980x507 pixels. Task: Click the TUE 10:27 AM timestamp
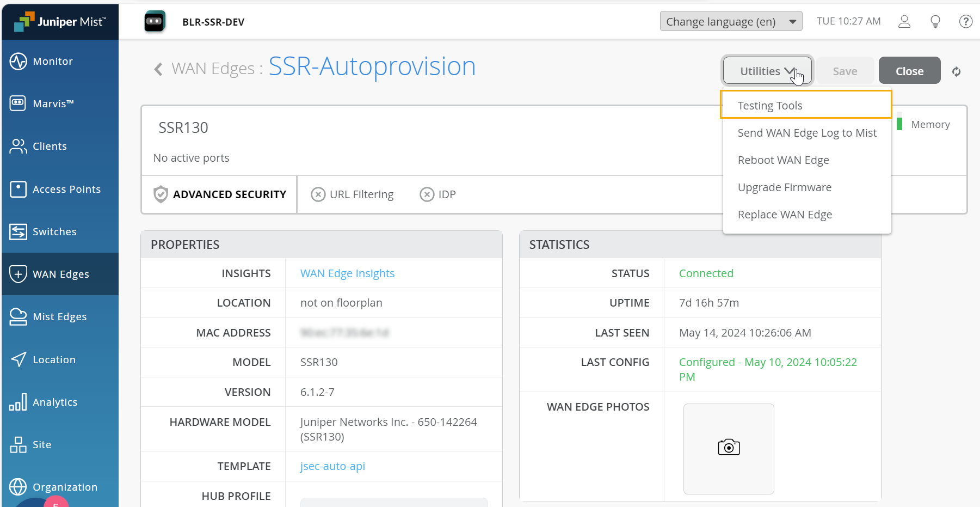848,21
